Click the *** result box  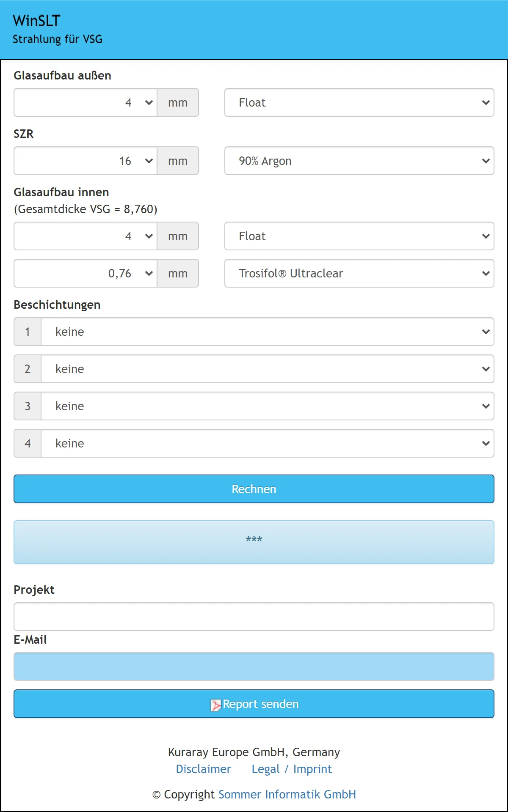point(254,542)
